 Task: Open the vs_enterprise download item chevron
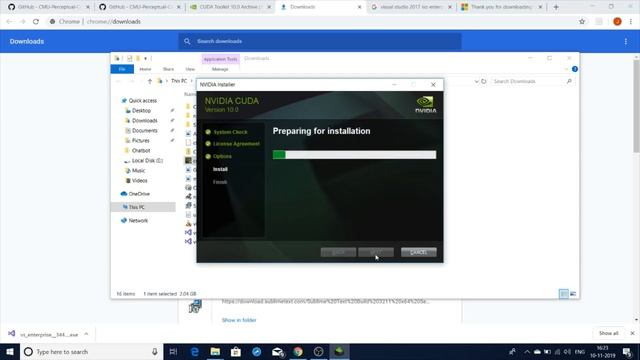pyautogui.click(x=86, y=334)
